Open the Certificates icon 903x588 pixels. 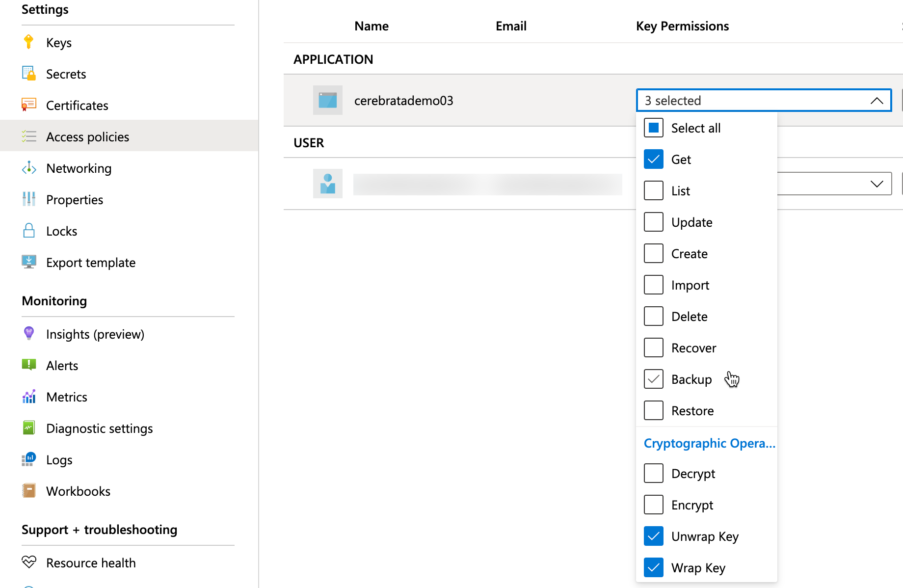click(29, 105)
